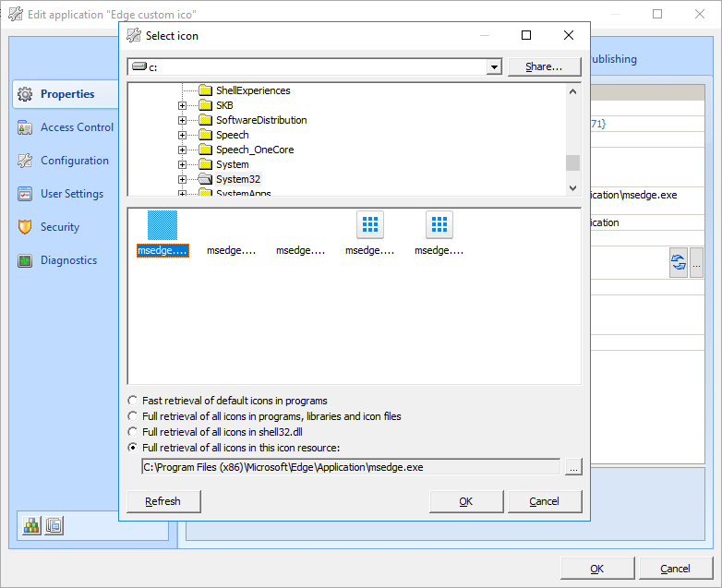This screenshot has height=588, width=722.
Task: Expand the System folder tree node
Action: tap(183, 164)
